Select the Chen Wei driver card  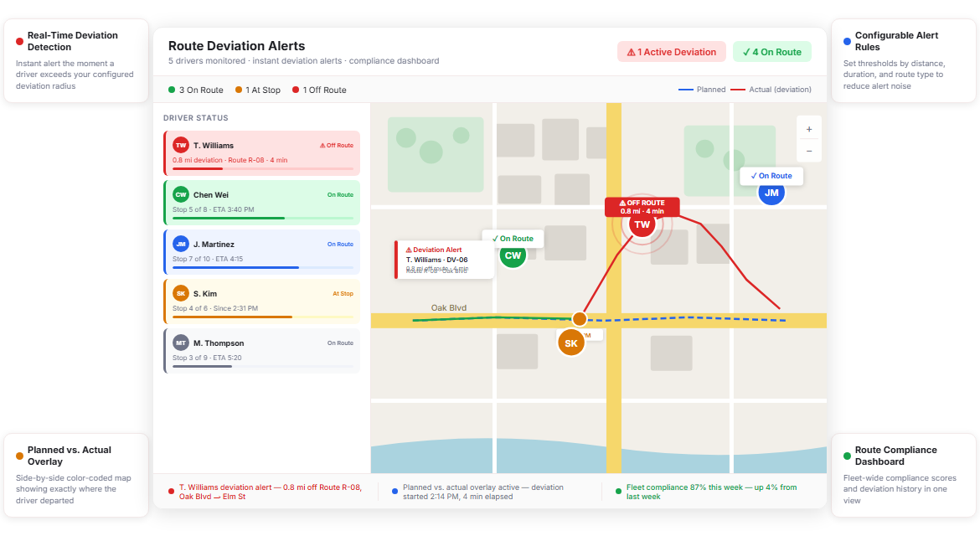(x=261, y=203)
